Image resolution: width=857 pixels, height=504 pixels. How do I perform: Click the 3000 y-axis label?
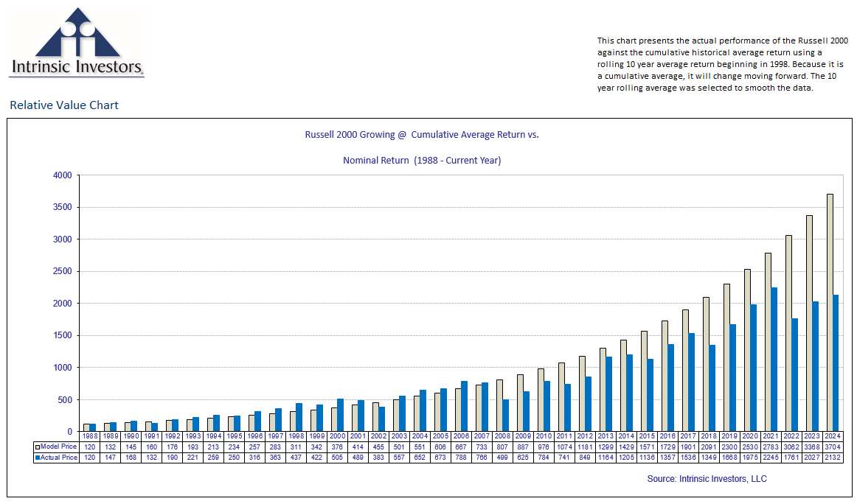tap(62, 239)
